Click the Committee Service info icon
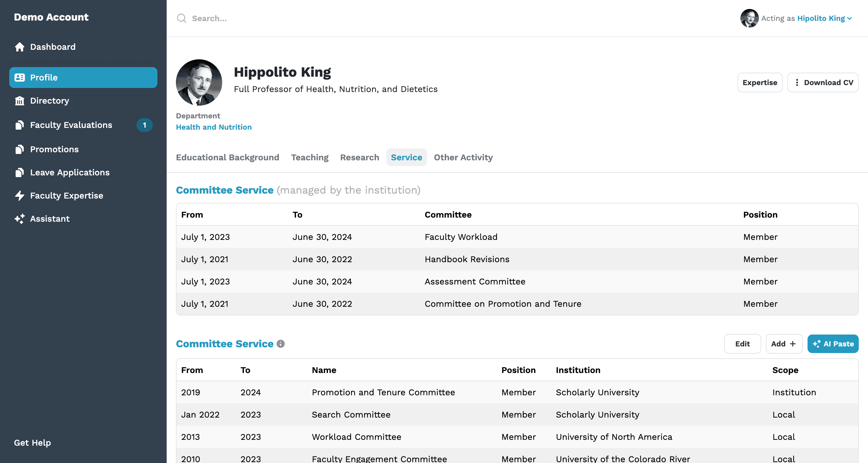This screenshot has width=868, height=463. click(280, 344)
